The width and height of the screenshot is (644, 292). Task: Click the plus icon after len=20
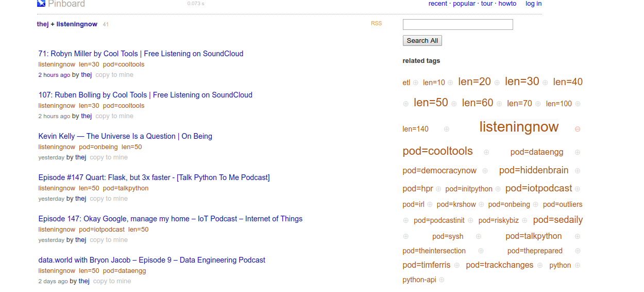[497, 83]
